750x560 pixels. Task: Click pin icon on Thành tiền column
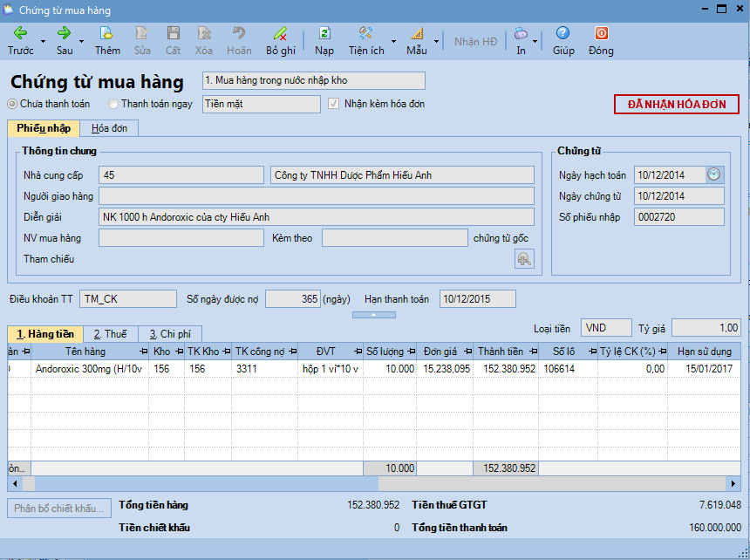(x=534, y=352)
